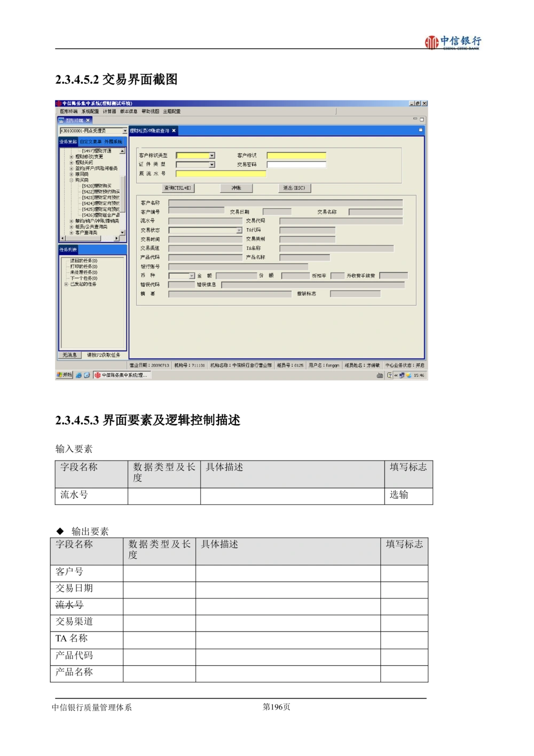534x756 pixels.
Task: Select the [5420]理财购买 tree item
Action: tap(97, 186)
